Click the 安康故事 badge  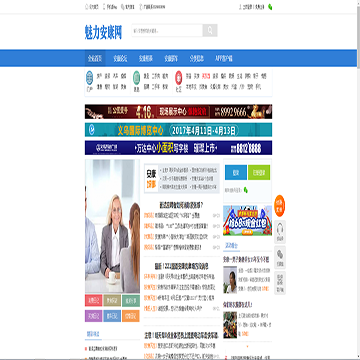pos(151,179)
